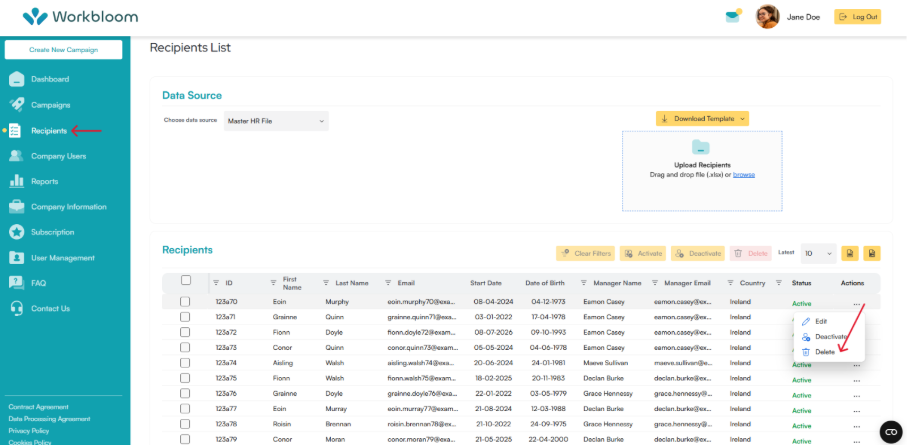Click the Deactivate button above the table
907x445 pixels.
click(x=698, y=253)
